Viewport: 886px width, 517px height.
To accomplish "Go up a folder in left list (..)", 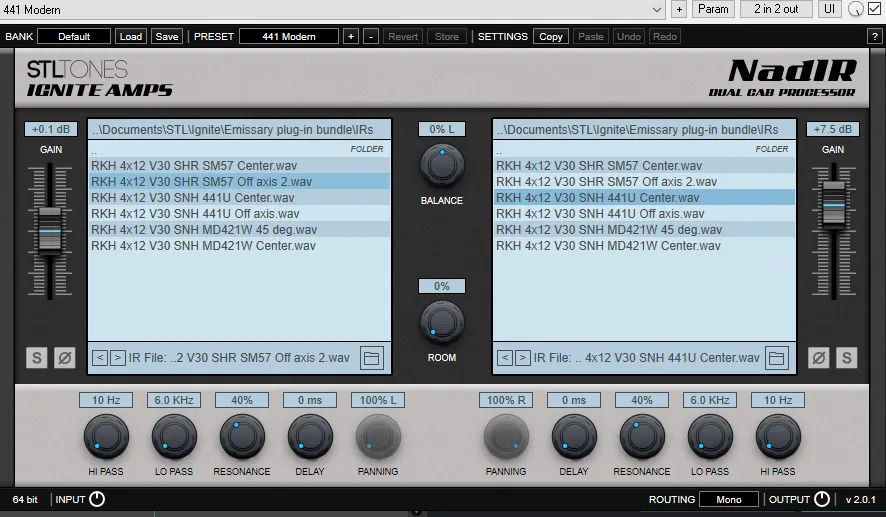I will pos(239,150).
